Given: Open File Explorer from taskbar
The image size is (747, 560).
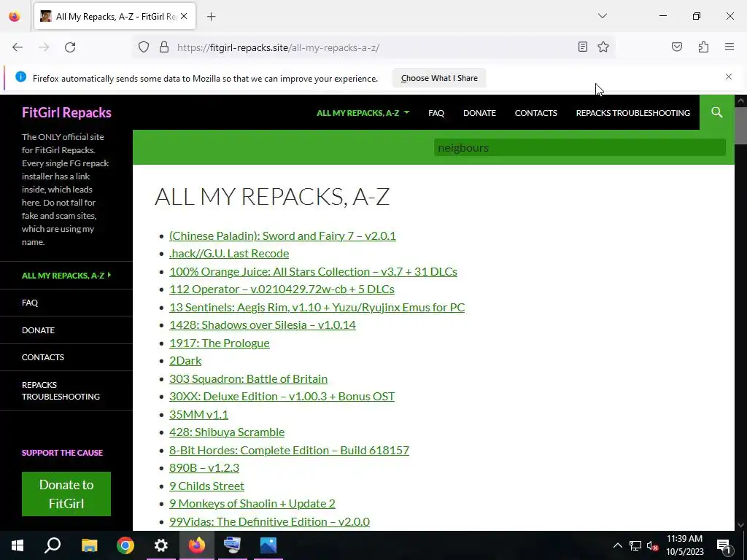Looking at the screenshot, I should [89, 545].
